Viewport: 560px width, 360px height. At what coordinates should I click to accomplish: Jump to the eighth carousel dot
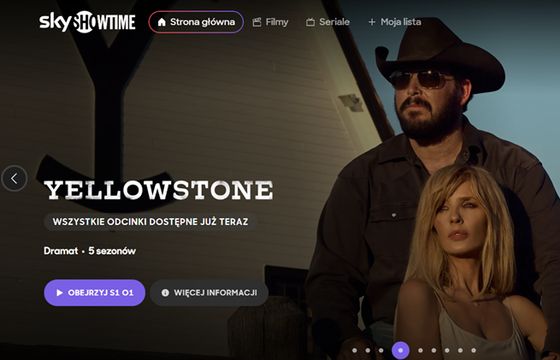(460, 350)
